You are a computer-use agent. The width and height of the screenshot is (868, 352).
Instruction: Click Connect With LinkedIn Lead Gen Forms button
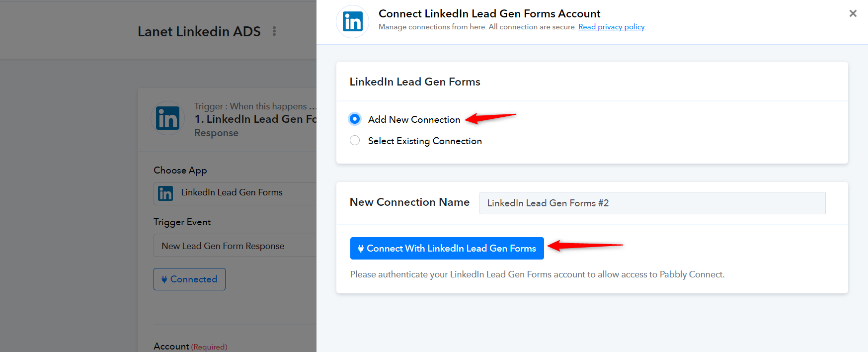tap(447, 248)
